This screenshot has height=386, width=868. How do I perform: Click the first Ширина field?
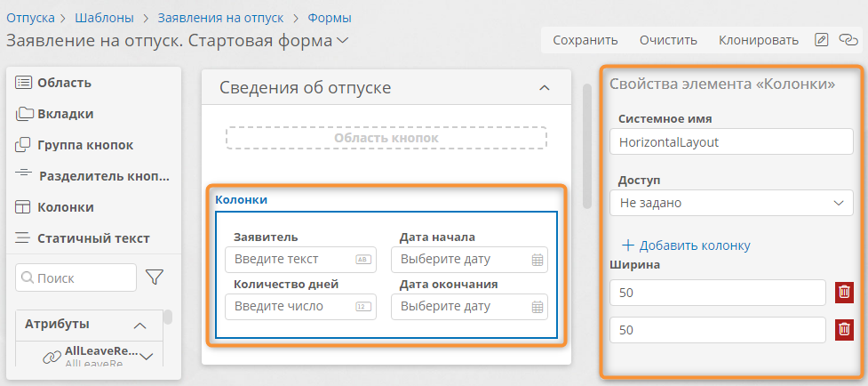(x=718, y=293)
